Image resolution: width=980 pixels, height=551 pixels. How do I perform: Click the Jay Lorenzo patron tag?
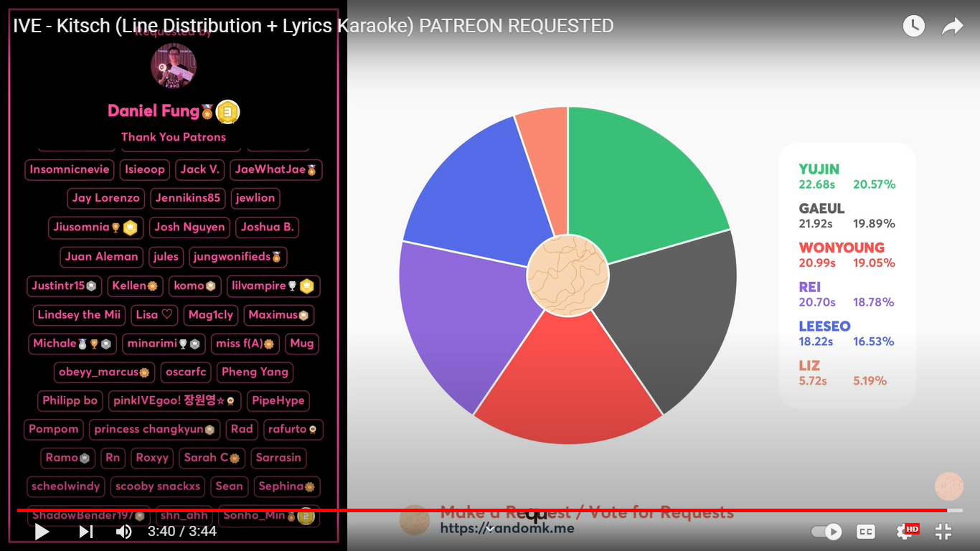pos(106,199)
